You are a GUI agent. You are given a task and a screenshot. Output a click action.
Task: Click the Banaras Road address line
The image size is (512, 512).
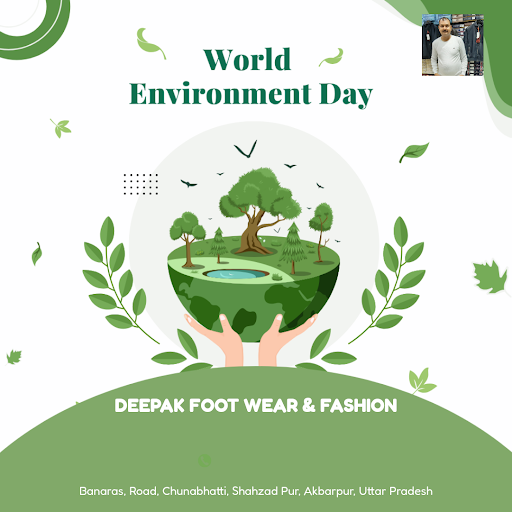tap(256, 491)
